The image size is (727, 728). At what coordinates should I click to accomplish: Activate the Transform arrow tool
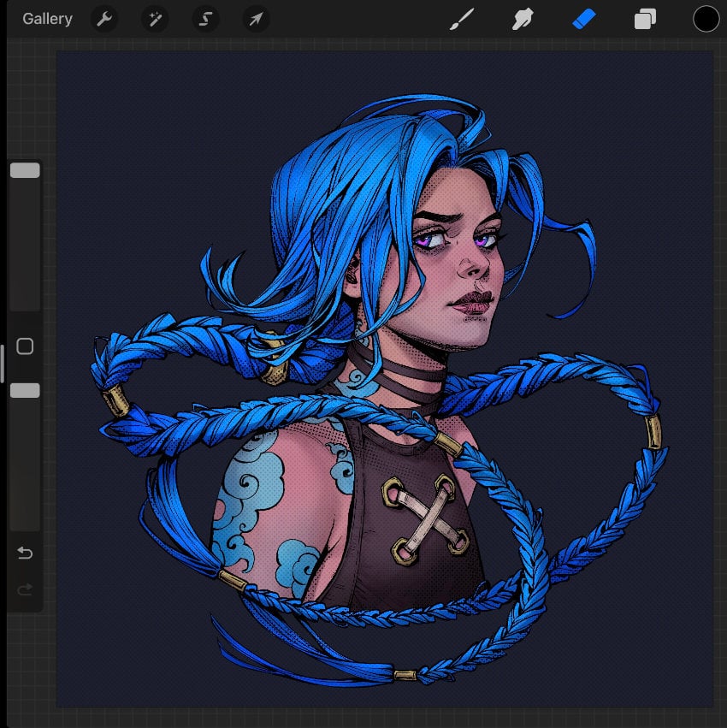pyautogui.click(x=257, y=19)
